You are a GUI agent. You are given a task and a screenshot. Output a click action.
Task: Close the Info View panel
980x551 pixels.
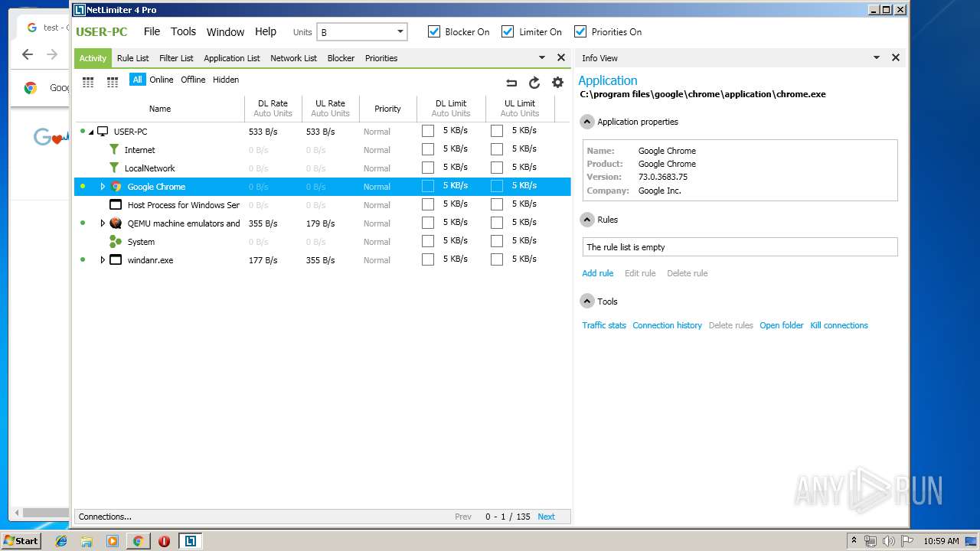pos(896,57)
